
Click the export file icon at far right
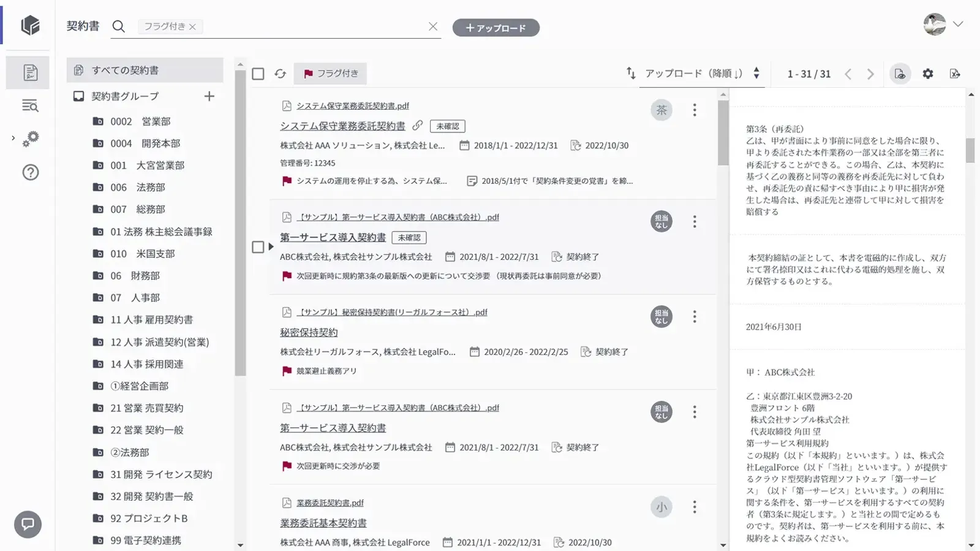click(x=954, y=74)
